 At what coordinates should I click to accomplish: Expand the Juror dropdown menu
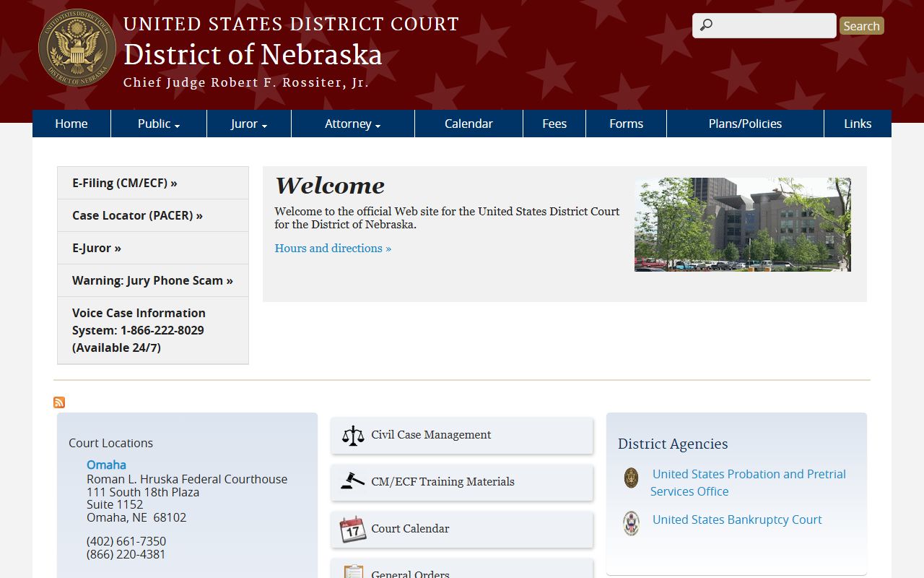point(249,124)
